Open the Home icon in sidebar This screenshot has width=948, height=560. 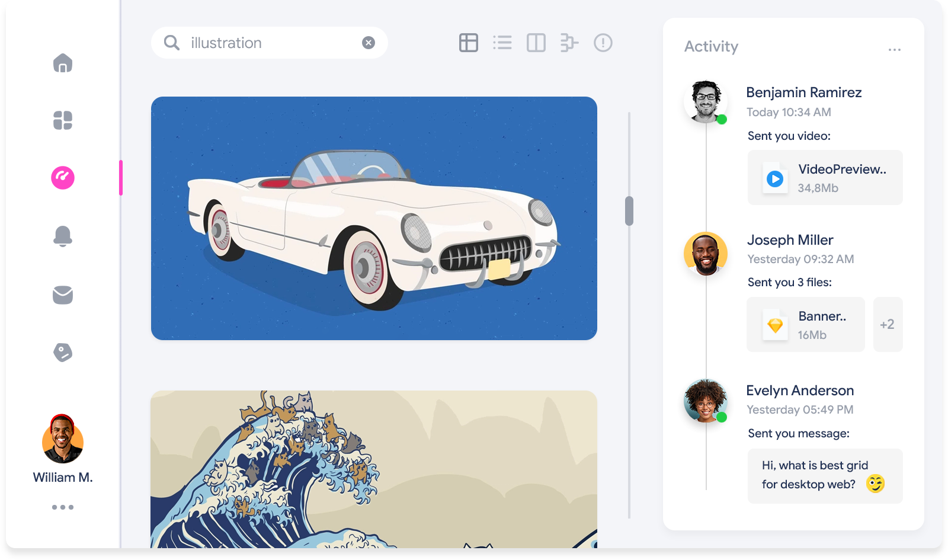[x=63, y=63]
